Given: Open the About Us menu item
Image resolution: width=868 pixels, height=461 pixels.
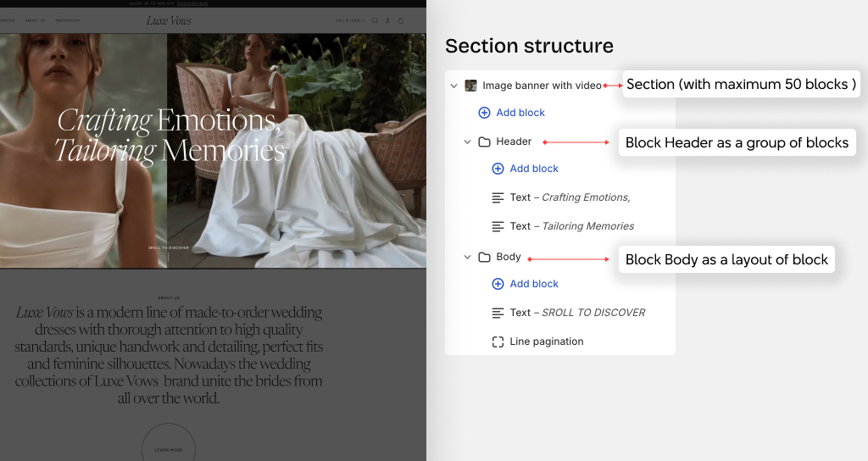Looking at the screenshot, I should point(35,20).
